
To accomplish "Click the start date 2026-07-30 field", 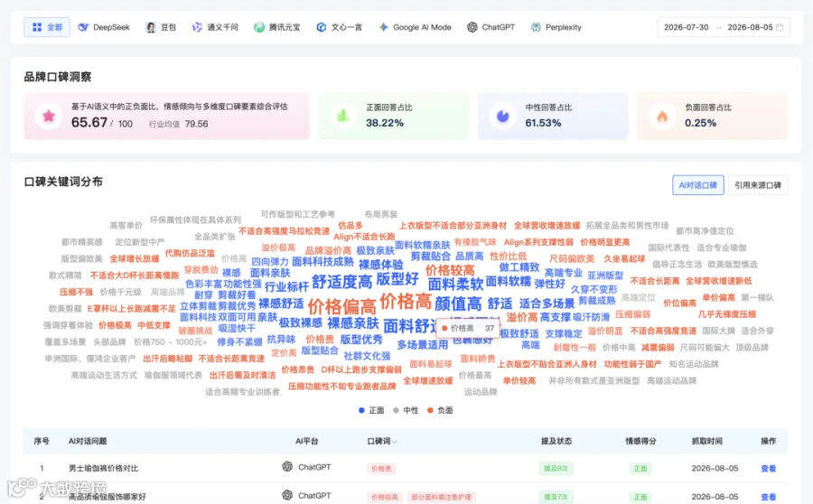I will pyautogui.click(x=686, y=27).
